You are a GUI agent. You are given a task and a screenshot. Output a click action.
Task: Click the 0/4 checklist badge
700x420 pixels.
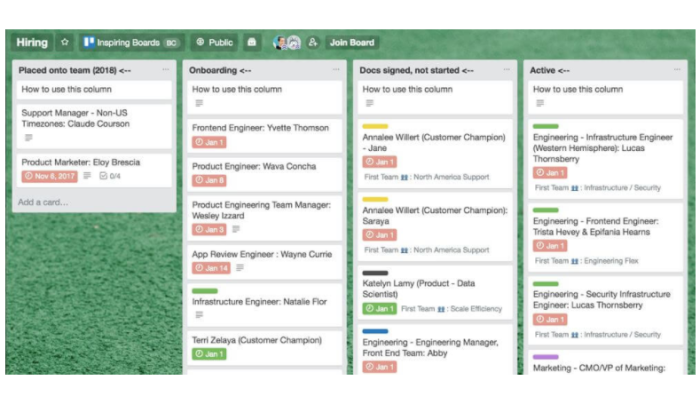pos(110,176)
